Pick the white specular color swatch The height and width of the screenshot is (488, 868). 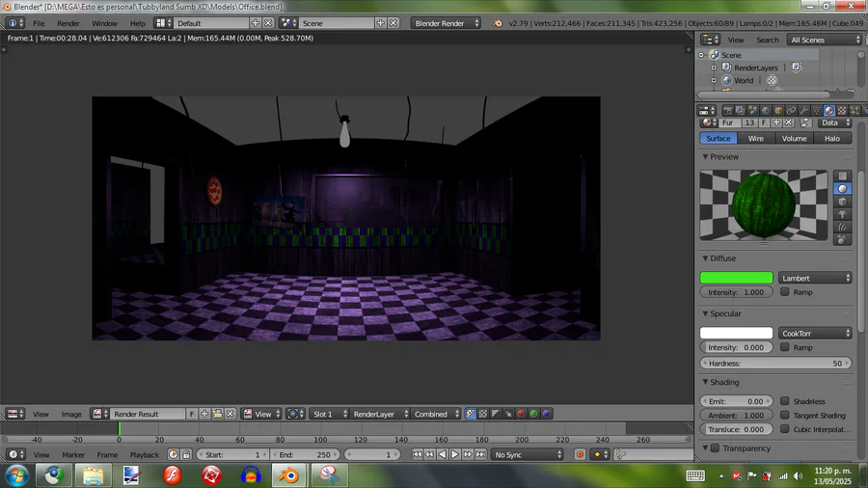(736, 333)
